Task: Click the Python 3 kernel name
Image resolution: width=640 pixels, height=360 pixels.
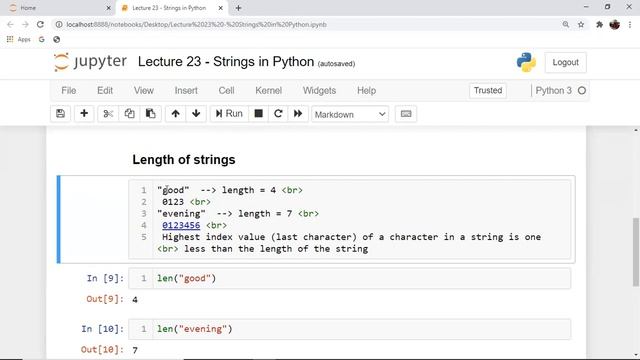Action: pos(553,91)
